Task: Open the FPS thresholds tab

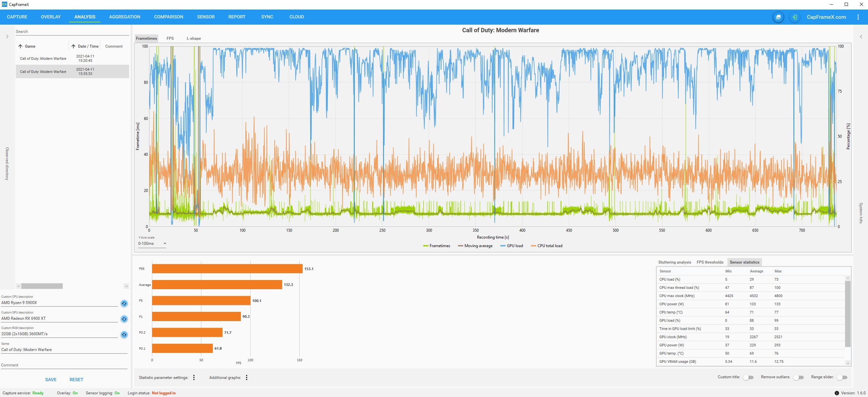Action: click(x=710, y=262)
